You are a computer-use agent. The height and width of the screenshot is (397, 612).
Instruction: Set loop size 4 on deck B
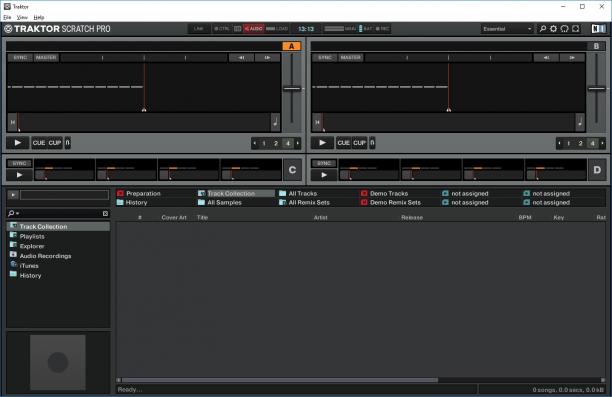tap(592, 143)
